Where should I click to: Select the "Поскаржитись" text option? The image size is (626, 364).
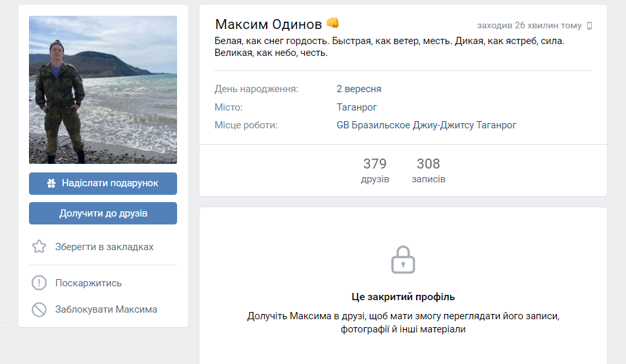(x=88, y=283)
